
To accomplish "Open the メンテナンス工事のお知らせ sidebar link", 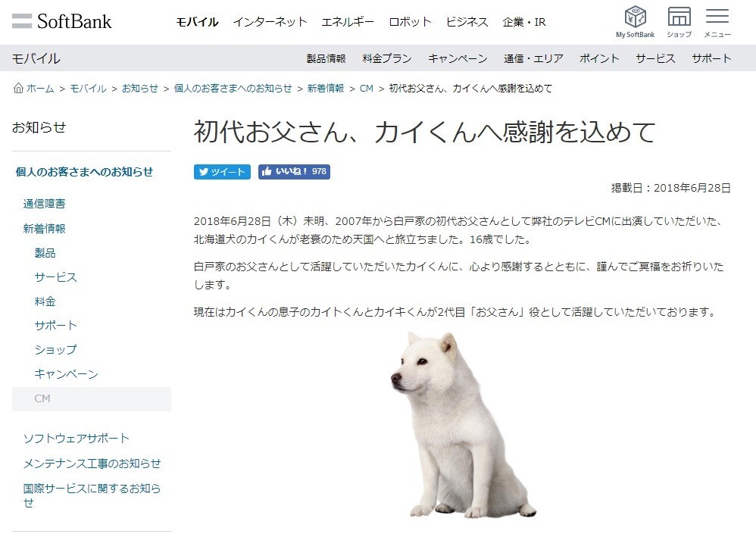I will pyautogui.click(x=92, y=464).
